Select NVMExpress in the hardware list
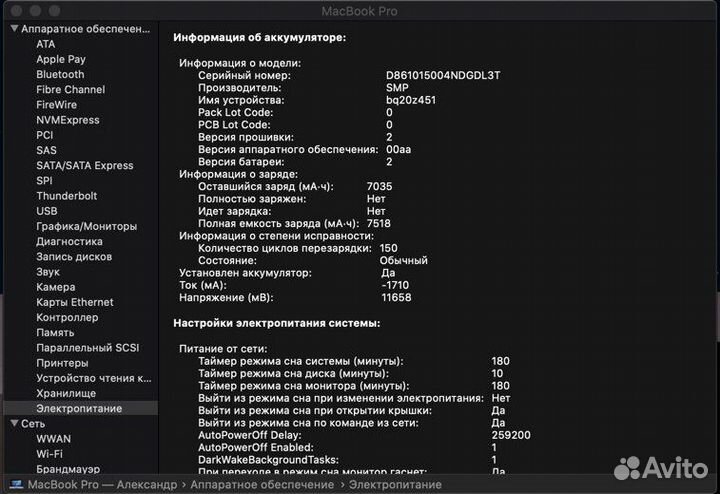 (68, 120)
